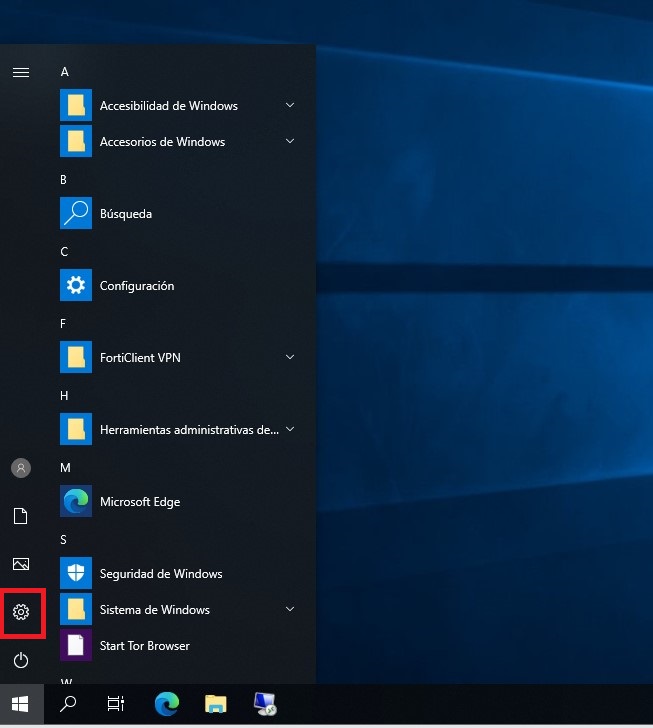653x728 pixels.
Task: Open Start Tor Browser app entry
Action: [144, 646]
